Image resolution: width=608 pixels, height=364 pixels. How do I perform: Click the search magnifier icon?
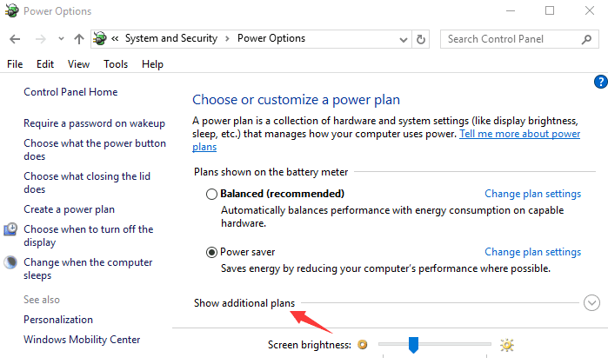click(x=586, y=39)
